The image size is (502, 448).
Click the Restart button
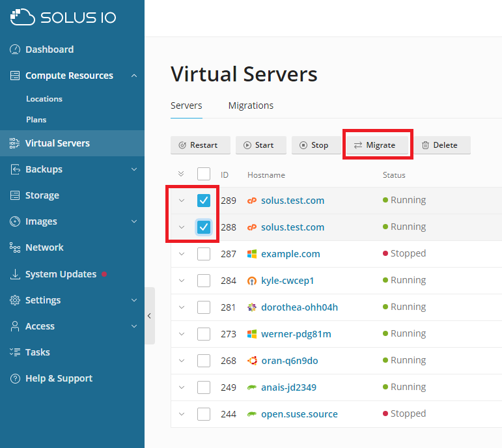coord(201,145)
